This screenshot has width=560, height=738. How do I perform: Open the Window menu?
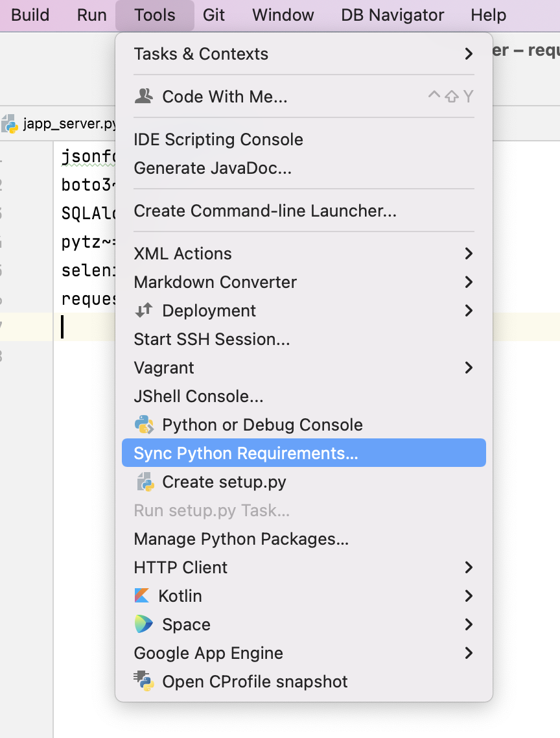coord(283,15)
